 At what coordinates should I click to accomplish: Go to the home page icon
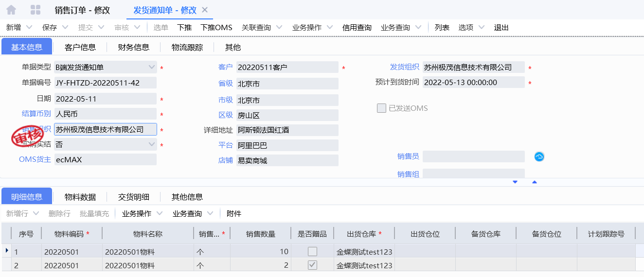pos(11,10)
